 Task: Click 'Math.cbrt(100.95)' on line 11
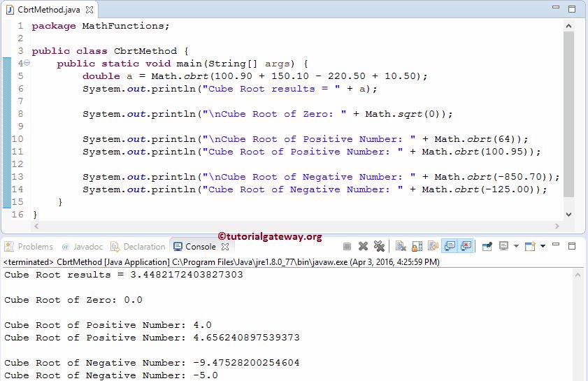click(x=475, y=152)
